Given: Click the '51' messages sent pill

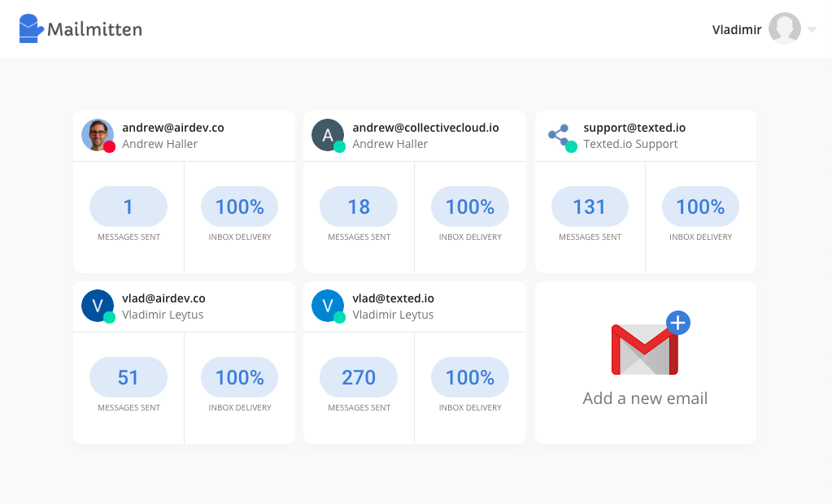Looking at the screenshot, I should (x=129, y=377).
